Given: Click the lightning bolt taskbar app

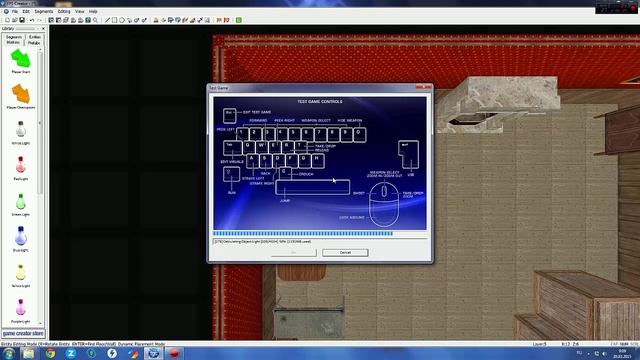Looking at the screenshot, I should (x=112, y=353).
